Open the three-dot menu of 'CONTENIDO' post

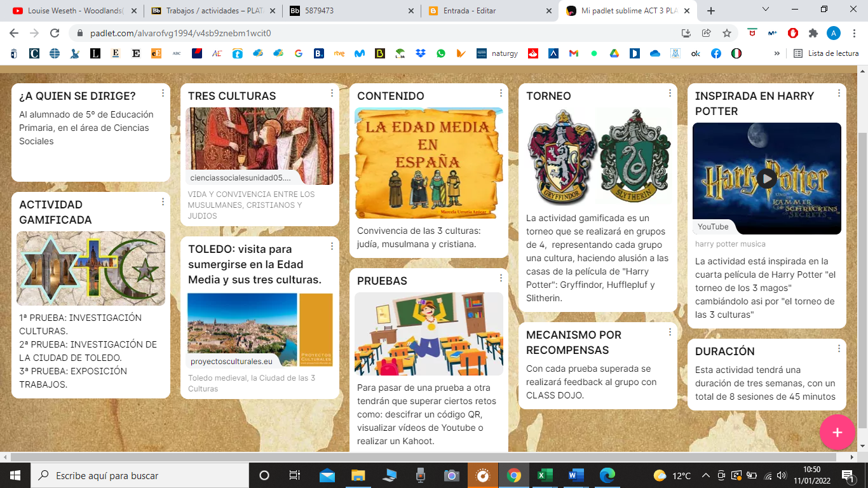[501, 93]
